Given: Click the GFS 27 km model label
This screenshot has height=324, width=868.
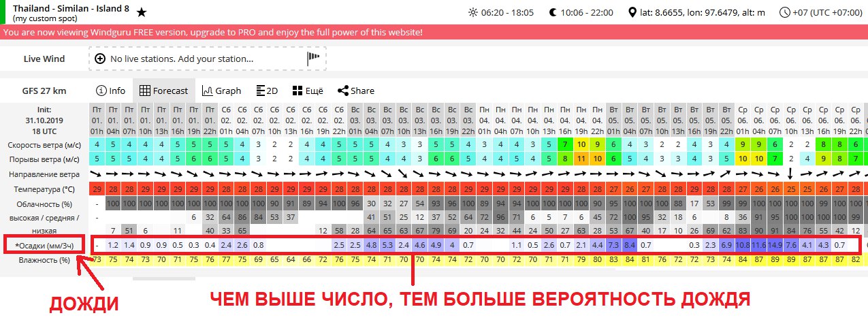Looking at the screenshot, I should tap(44, 91).
